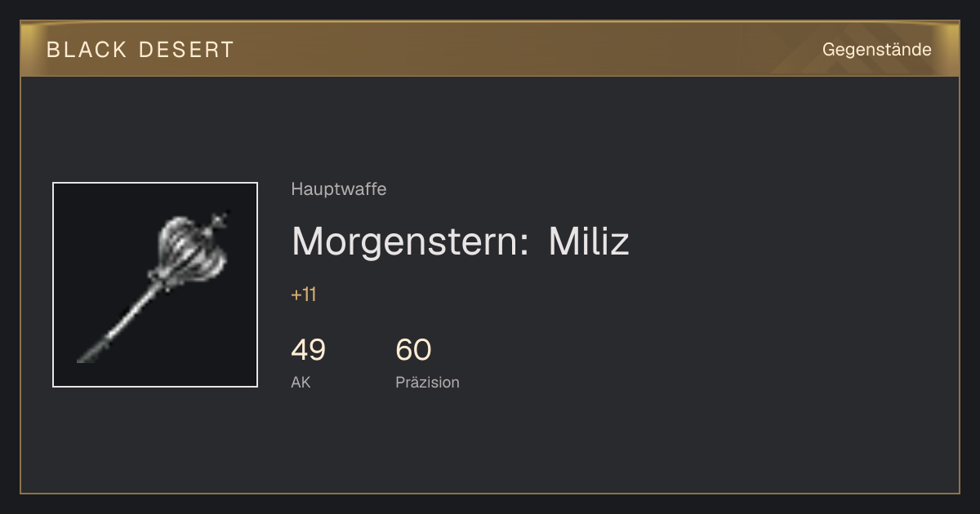Viewport: 980px width, 514px height.
Task: Click the Morgenstern weapon icon thumbnail
Action: [x=155, y=285]
